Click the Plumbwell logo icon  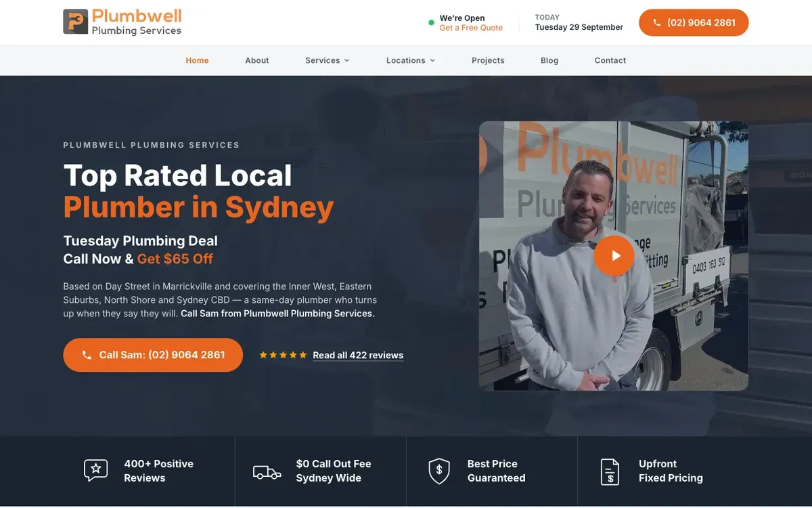pos(76,22)
